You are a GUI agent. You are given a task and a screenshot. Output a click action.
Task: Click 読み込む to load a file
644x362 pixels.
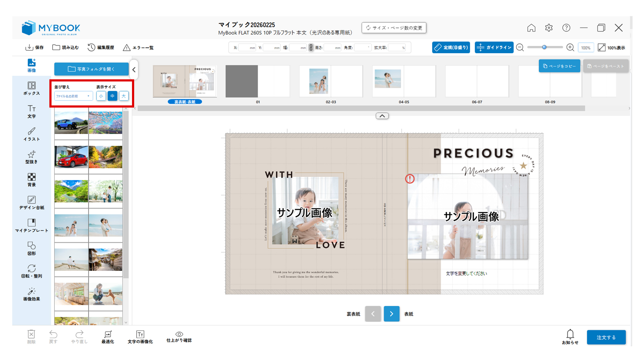coord(65,48)
